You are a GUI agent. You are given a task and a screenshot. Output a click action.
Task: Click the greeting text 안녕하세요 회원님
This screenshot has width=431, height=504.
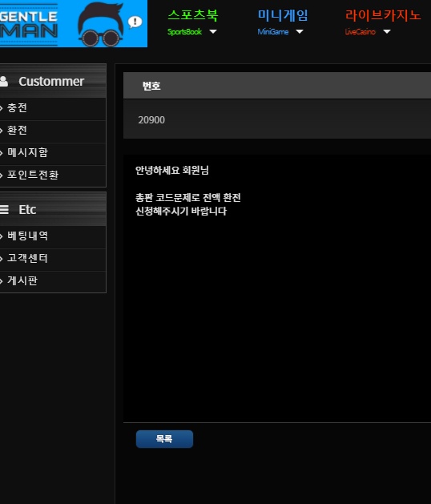pyautogui.click(x=172, y=170)
